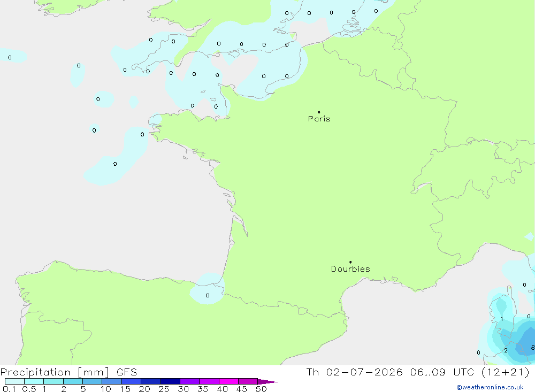Pick legend swatch between 40 and 45

[228, 381]
